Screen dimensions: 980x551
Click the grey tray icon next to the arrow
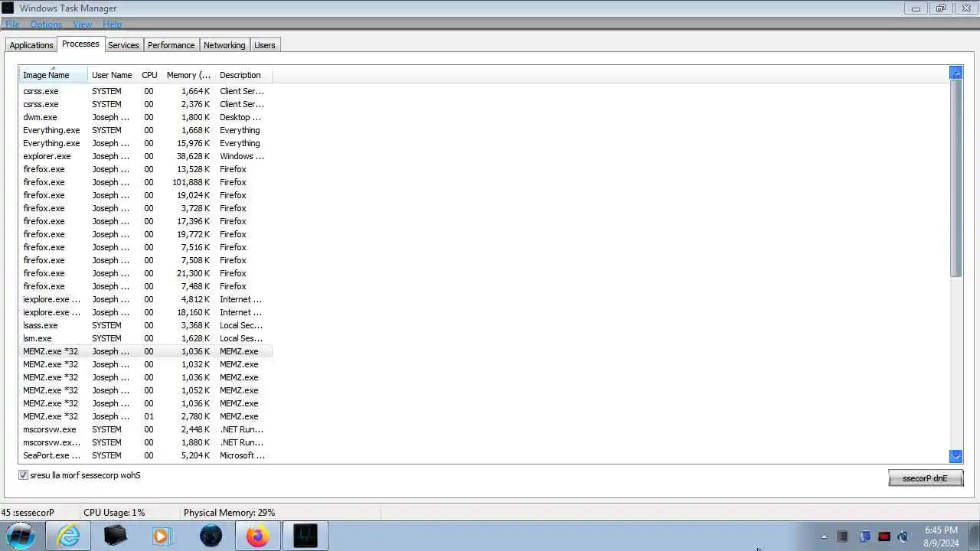pyautogui.click(x=843, y=536)
